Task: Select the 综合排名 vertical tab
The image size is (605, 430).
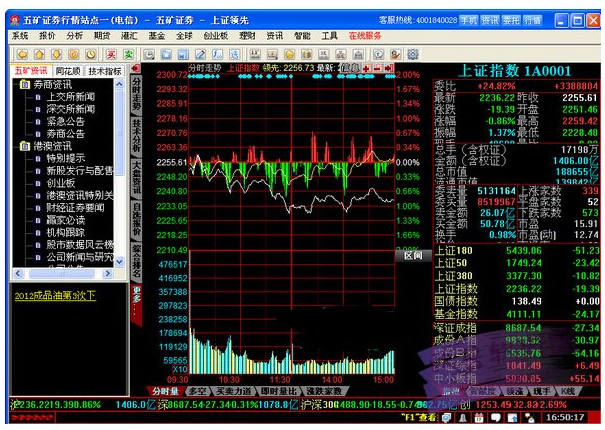Action: pyautogui.click(x=137, y=261)
